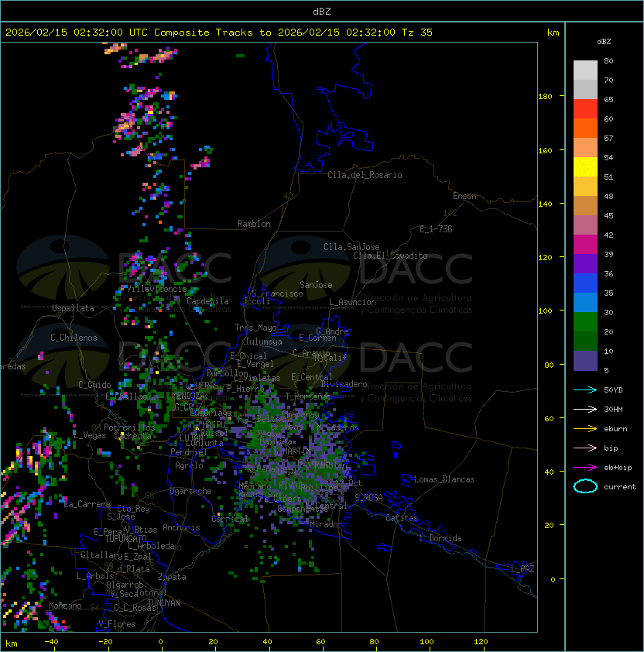Screen dimensions: 644x652
Task: Click the Mirador place label
Action: point(326,524)
